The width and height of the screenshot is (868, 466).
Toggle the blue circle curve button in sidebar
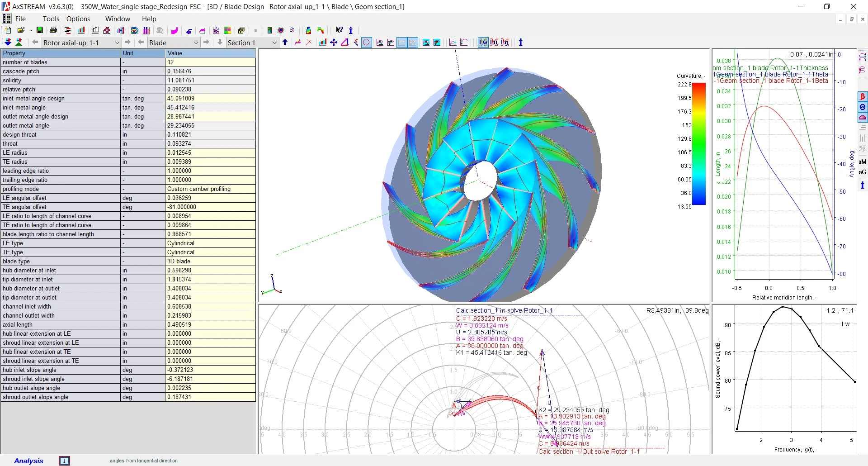tap(863, 107)
